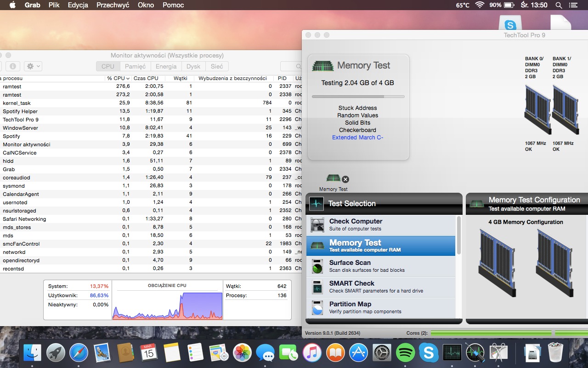Open the Plik menu

coord(54,5)
